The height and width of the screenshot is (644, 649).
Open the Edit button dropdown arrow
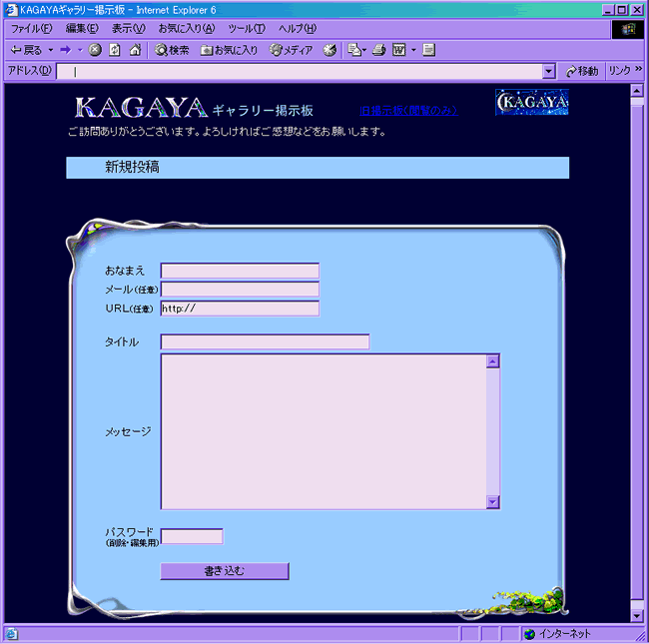pyautogui.click(x=413, y=50)
